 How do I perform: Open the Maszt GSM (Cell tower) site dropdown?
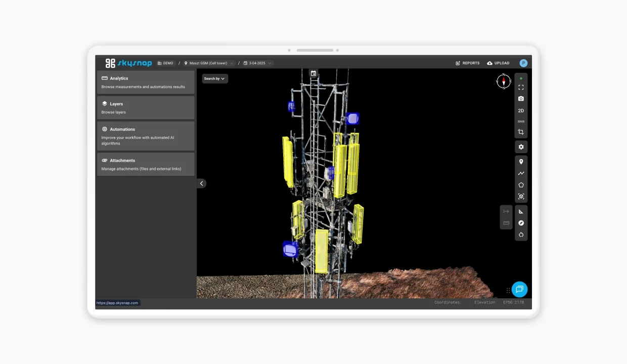209,63
